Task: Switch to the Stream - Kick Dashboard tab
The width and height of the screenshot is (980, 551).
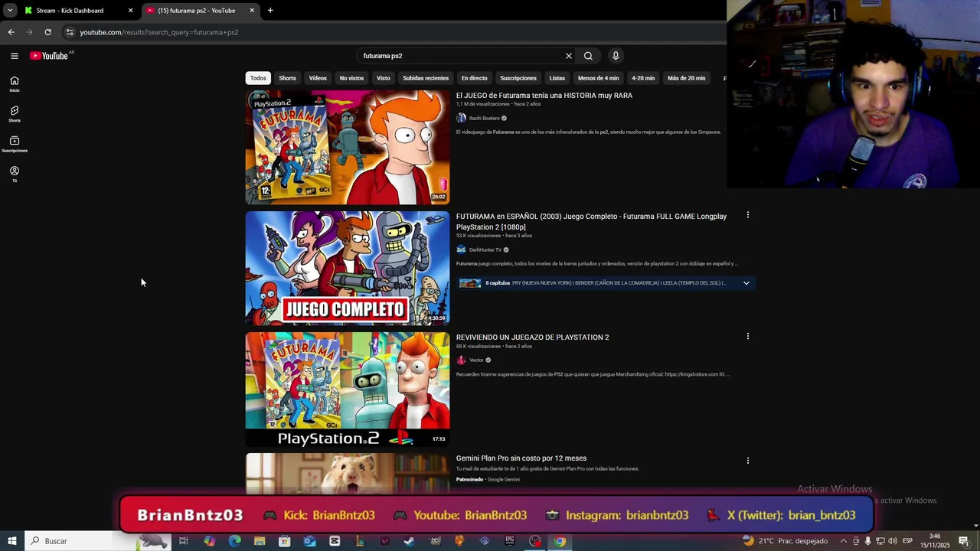Action: [x=78, y=11]
